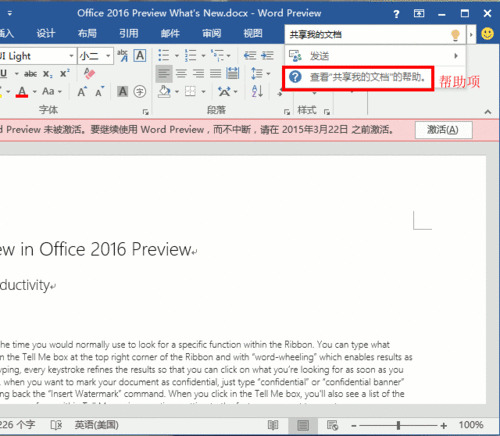Click the zoom slider handle
Screen dimensions: 500x436
[x=398, y=425]
